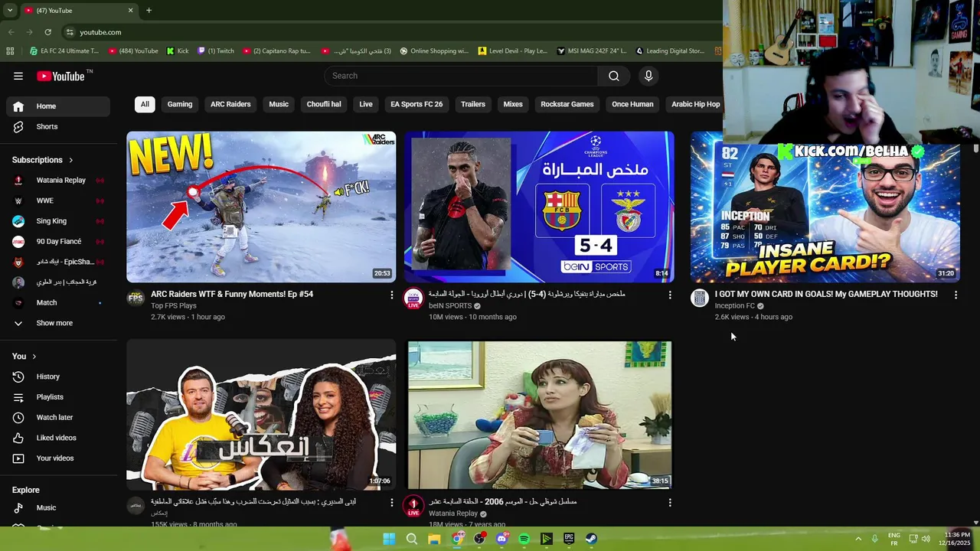The width and height of the screenshot is (980, 551).
Task: Open Kick bookmark
Action: coord(178,51)
